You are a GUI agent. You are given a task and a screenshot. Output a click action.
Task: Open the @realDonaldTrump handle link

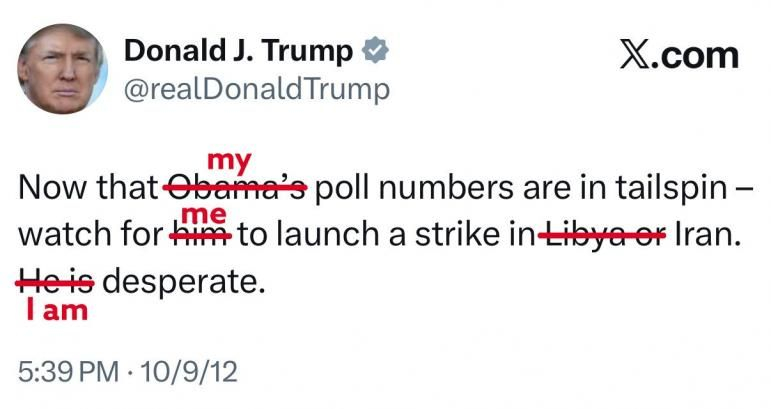(x=257, y=89)
